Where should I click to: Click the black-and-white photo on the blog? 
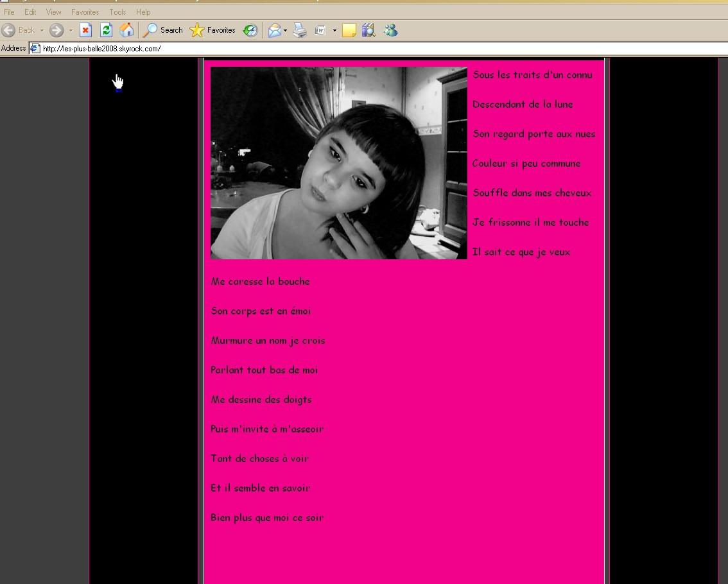coord(339,163)
